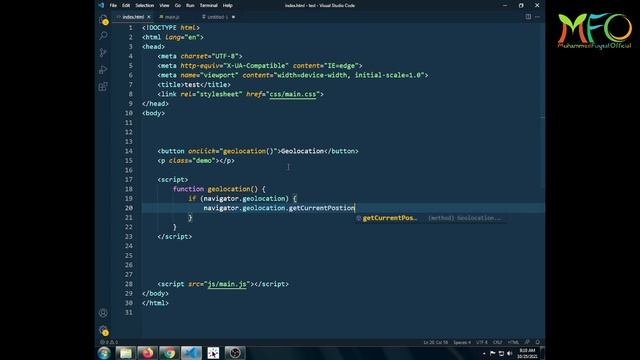Open the Selection menu
Viewport: 640px width, 360px height.
(x=144, y=5)
